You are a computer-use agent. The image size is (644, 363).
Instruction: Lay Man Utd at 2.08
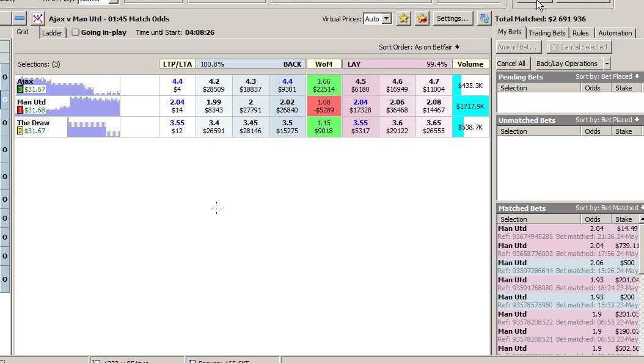point(434,106)
